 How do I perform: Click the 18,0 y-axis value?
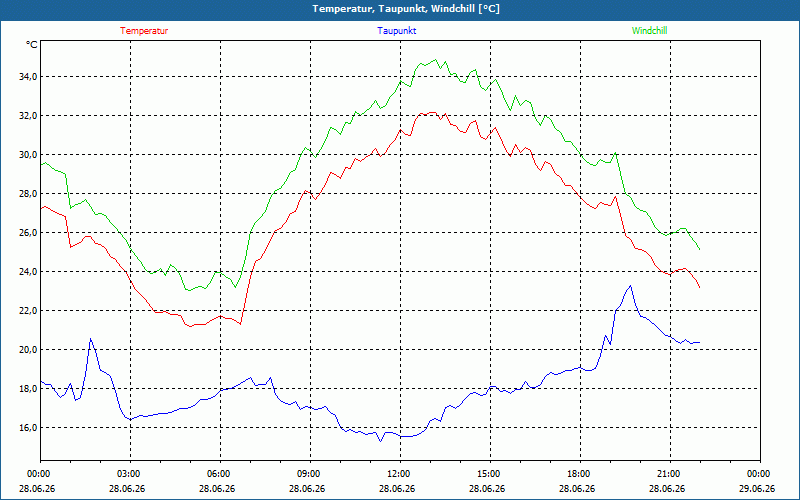28,389
